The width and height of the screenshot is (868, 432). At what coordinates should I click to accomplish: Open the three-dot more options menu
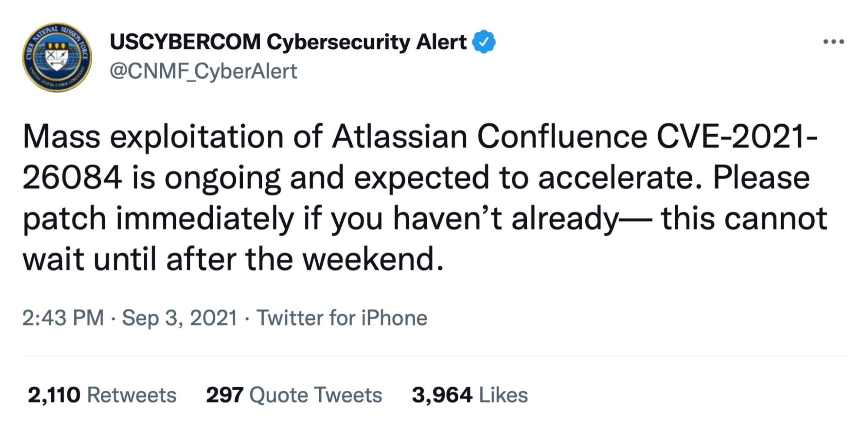click(x=833, y=42)
